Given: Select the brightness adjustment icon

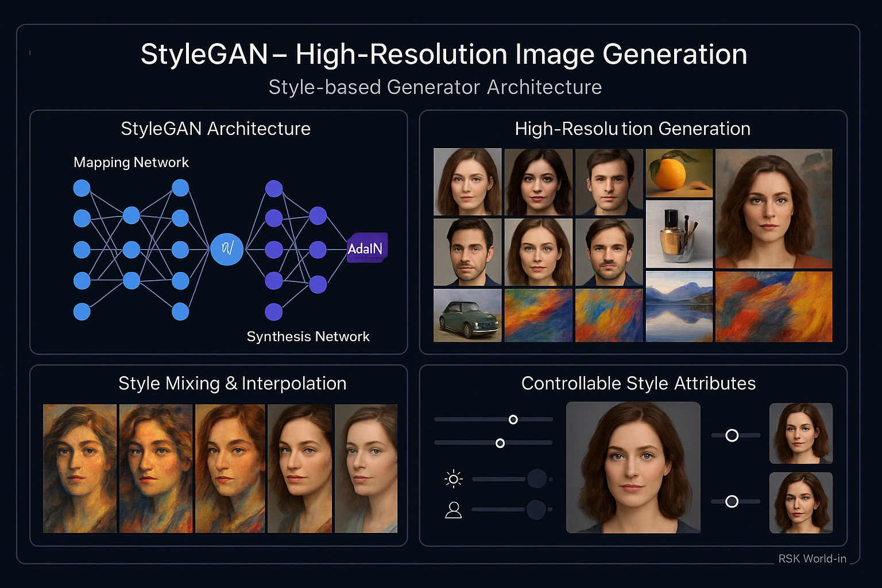Looking at the screenshot, I should 452,478.
